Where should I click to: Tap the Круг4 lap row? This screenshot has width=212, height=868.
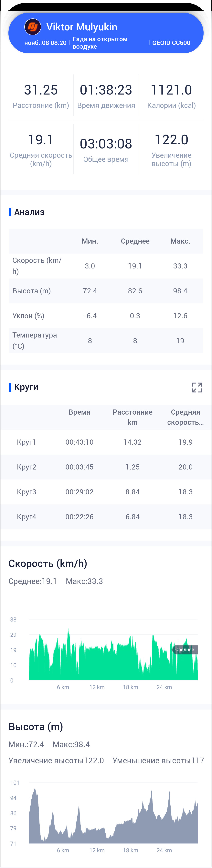[x=106, y=517]
